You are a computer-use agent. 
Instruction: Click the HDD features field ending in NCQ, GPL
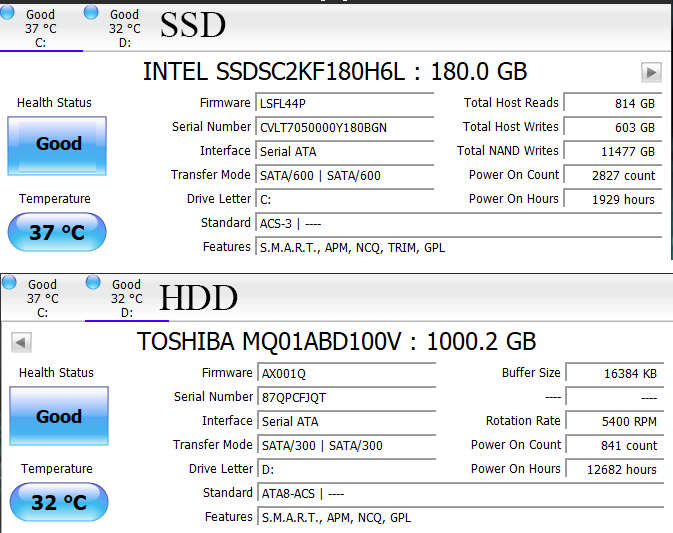coord(461,518)
